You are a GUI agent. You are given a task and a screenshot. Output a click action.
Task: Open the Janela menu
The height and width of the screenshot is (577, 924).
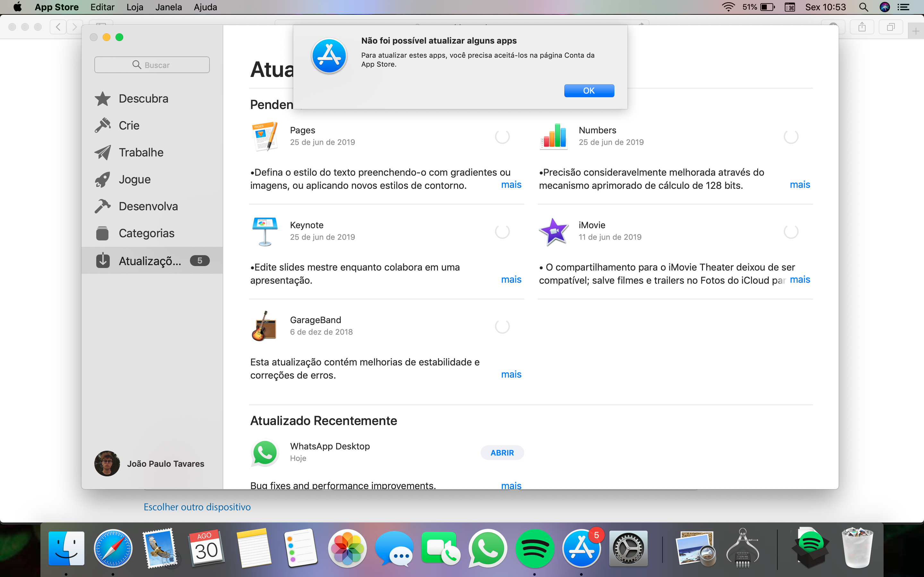click(168, 7)
